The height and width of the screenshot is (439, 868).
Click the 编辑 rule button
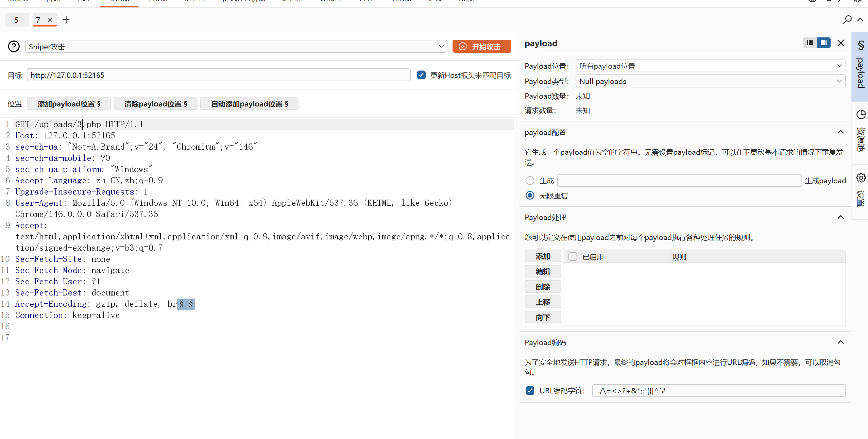pyautogui.click(x=543, y=272)
